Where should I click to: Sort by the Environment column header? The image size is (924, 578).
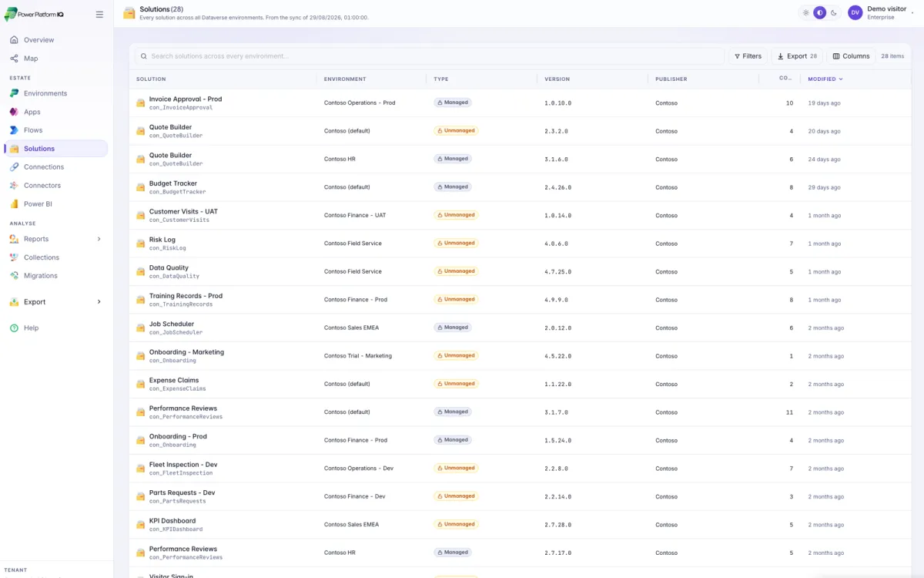pos(345,79)
